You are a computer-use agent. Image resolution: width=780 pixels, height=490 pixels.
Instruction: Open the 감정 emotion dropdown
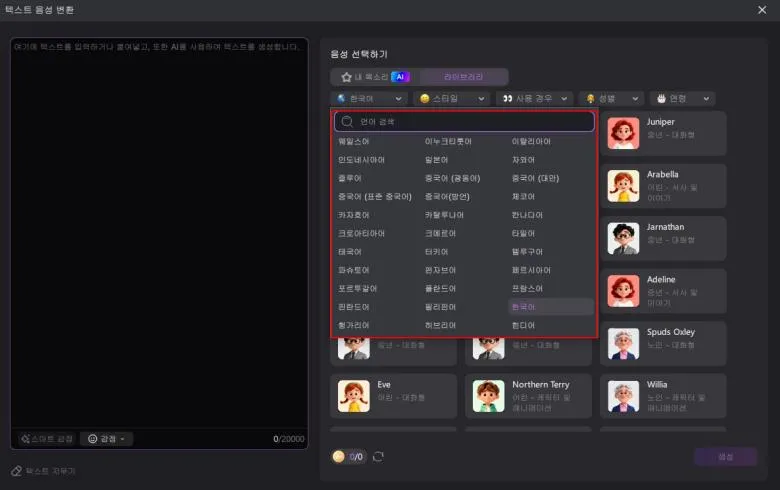pos(106,439)
